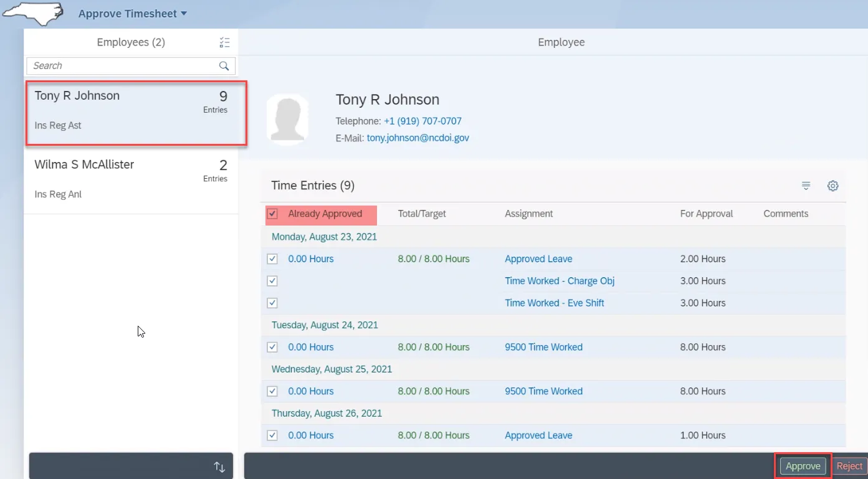Toggle the select-all checkbox in table header
The image size is (868, 479).
272,214
